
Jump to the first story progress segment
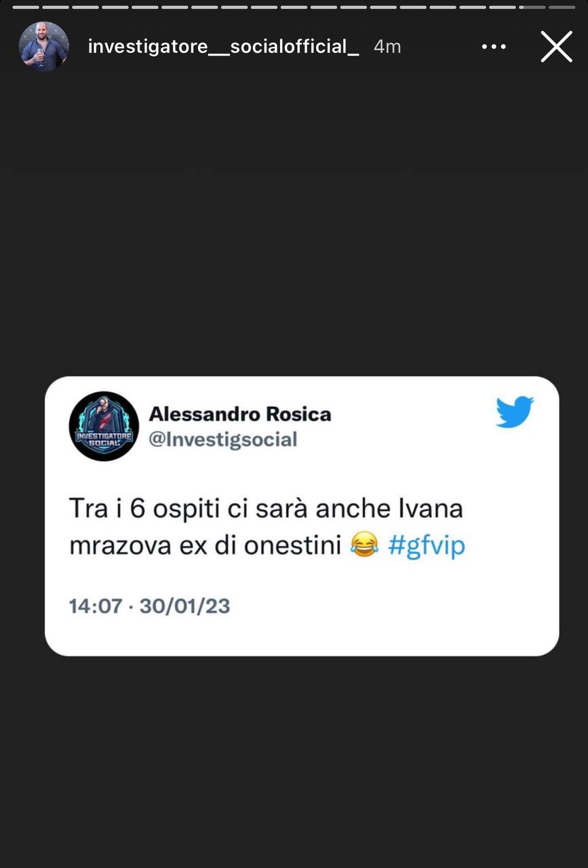(26, 7)
